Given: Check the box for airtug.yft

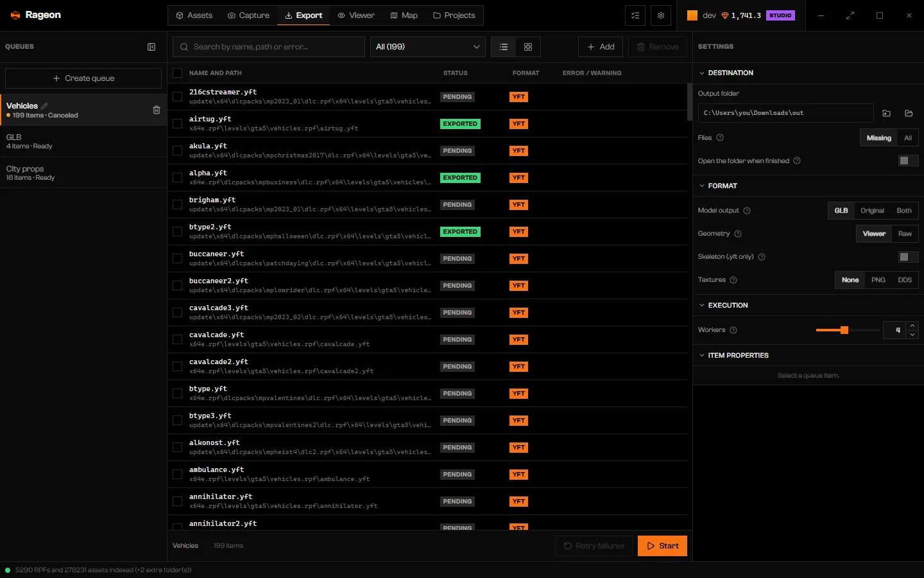Looking at the screenshot, I should click(x=178, y=124).
